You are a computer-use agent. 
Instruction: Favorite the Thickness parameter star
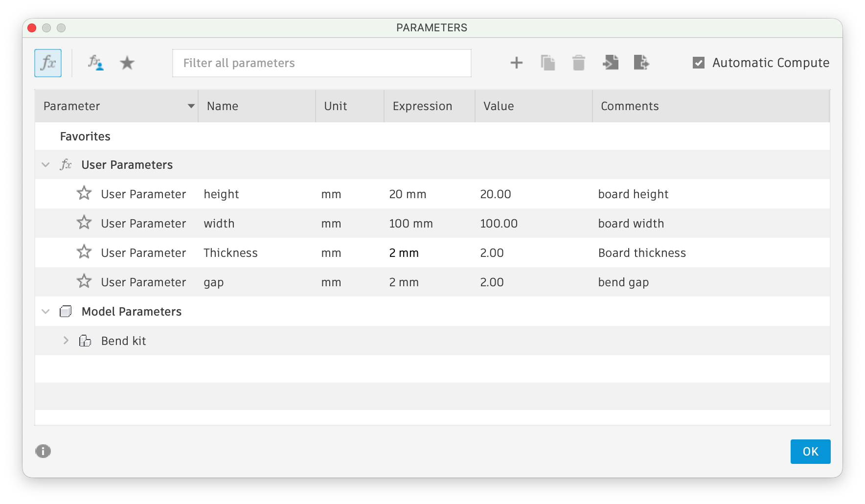(84, 252)
